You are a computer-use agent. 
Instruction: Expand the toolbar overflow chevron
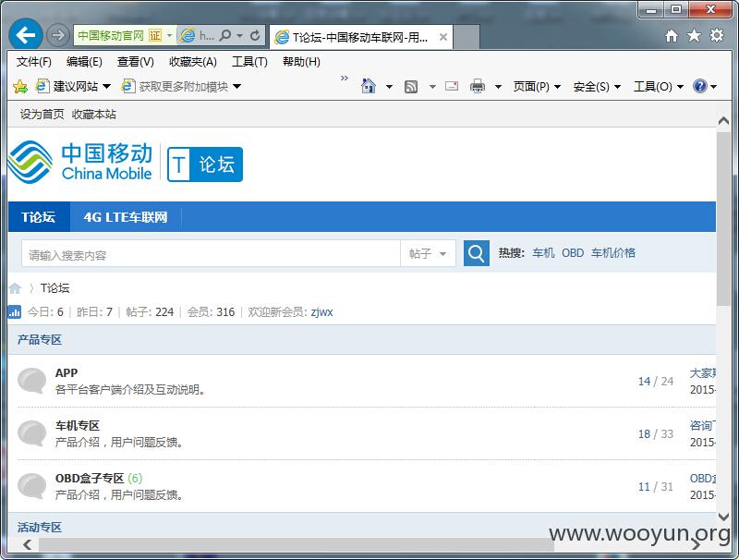click(345, 78)
